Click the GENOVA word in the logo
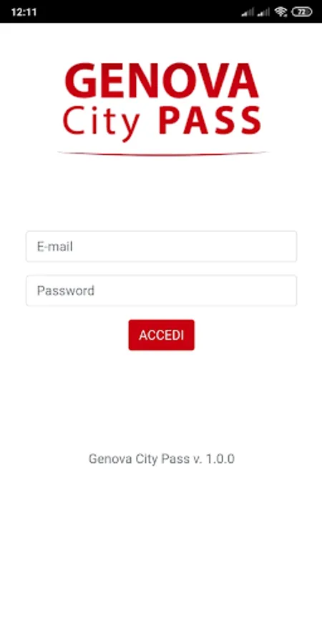 [162, 81]
